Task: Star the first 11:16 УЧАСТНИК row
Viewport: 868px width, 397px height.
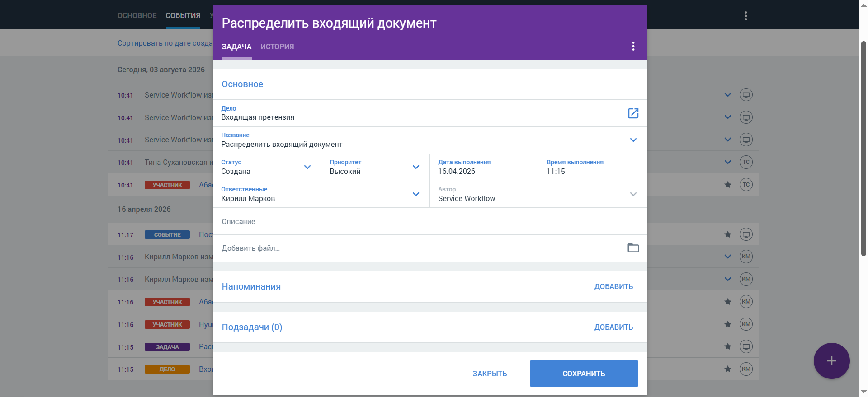Action: (727, 301)
